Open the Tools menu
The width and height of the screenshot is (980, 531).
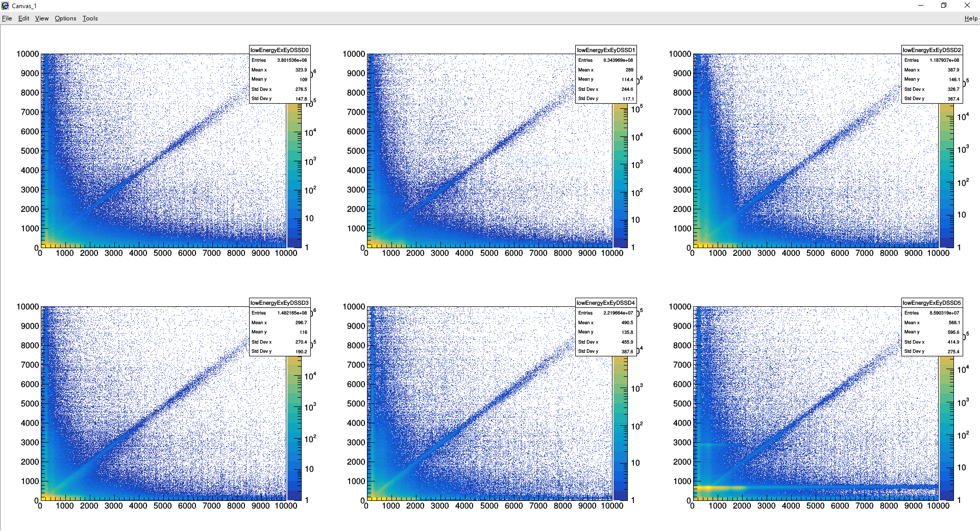[x=90, y=18]
